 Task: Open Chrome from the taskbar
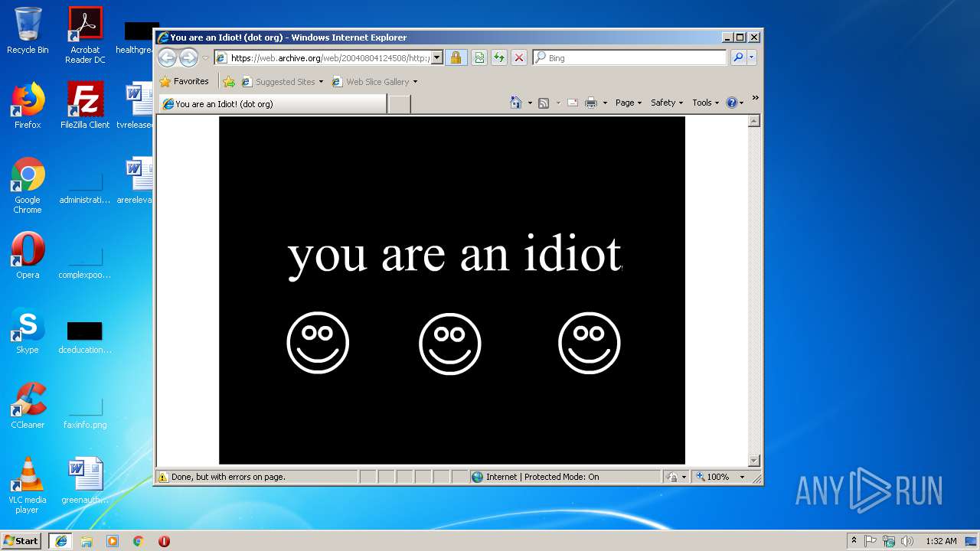coord(138,541)
